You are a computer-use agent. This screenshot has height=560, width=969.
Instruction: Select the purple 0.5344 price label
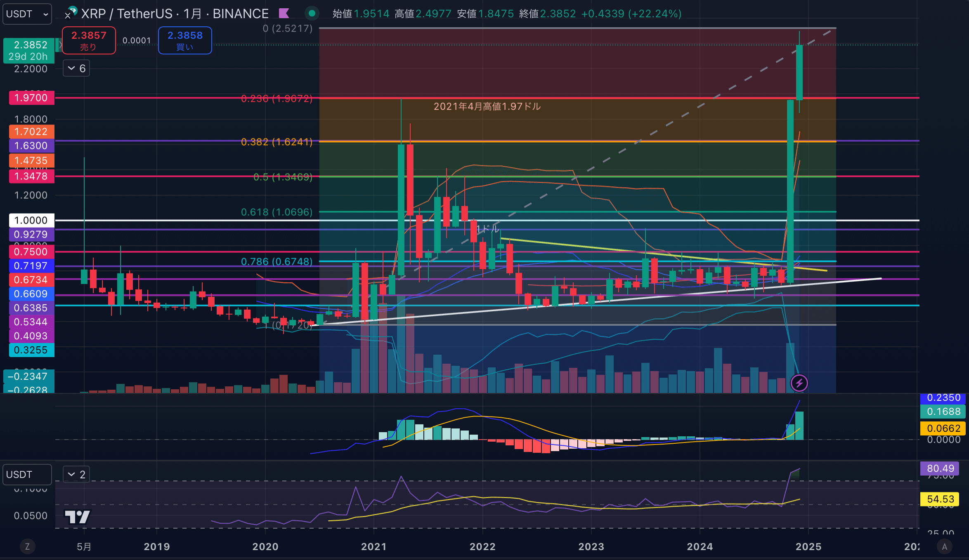point(31,322)
